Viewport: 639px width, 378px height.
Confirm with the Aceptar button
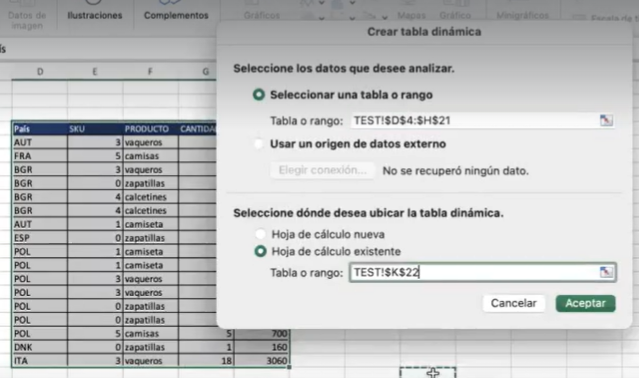tap(585, 303)
